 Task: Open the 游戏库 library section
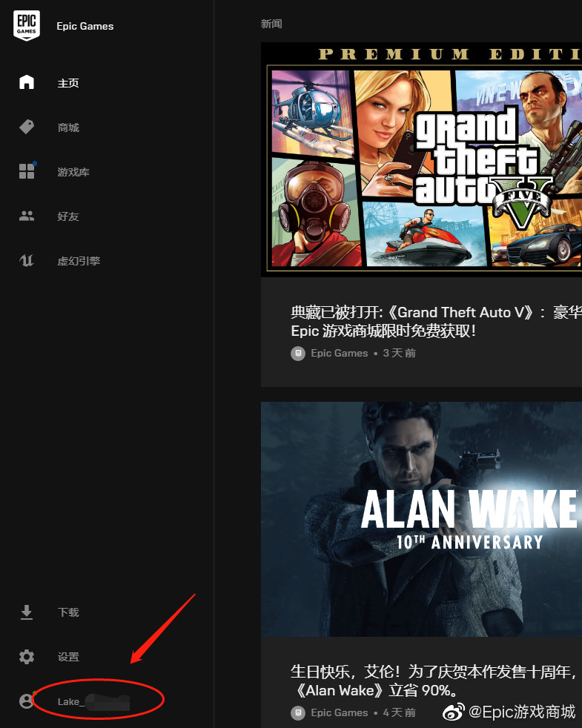click(x=73, y=172)
